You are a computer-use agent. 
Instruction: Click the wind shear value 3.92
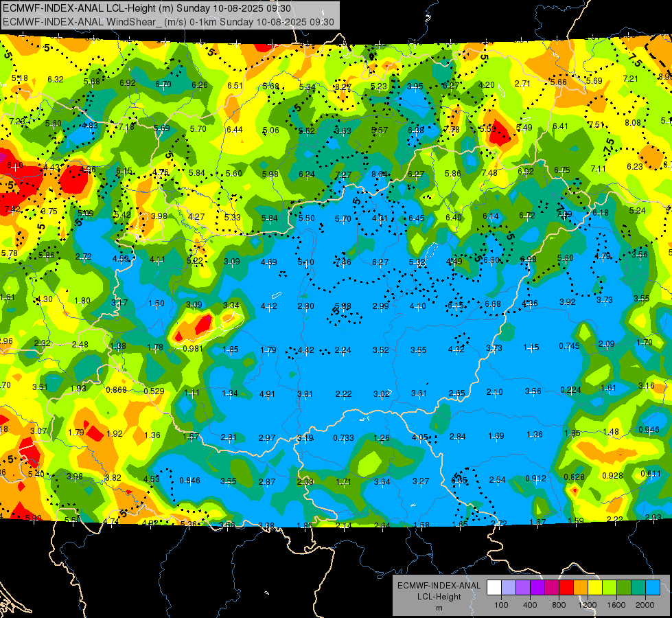(x=568, y=302)
